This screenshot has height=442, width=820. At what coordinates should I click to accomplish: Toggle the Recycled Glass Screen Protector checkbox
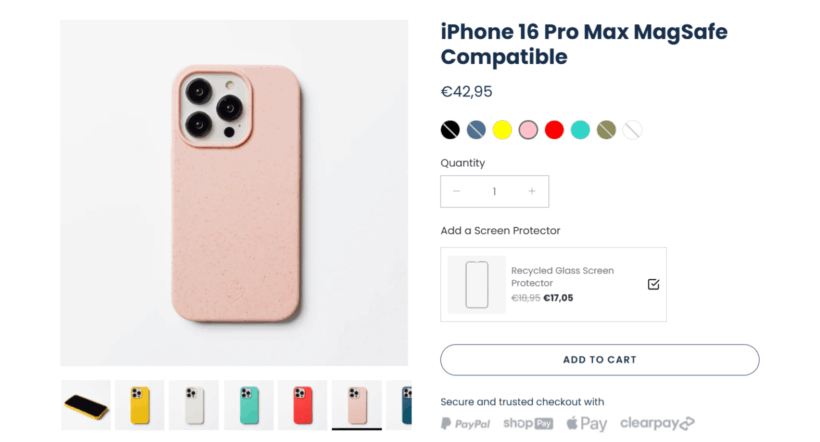pyautogui.click(x=653, y=284)
